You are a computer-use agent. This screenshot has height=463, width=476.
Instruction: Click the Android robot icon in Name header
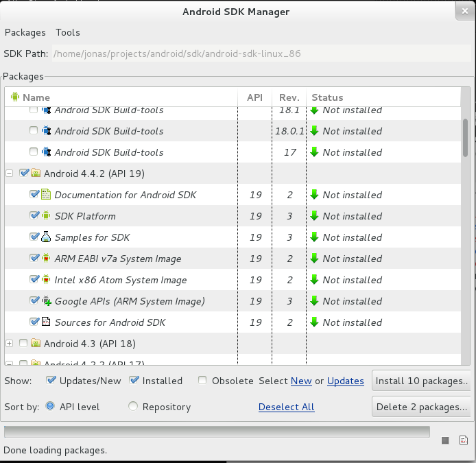15,97
